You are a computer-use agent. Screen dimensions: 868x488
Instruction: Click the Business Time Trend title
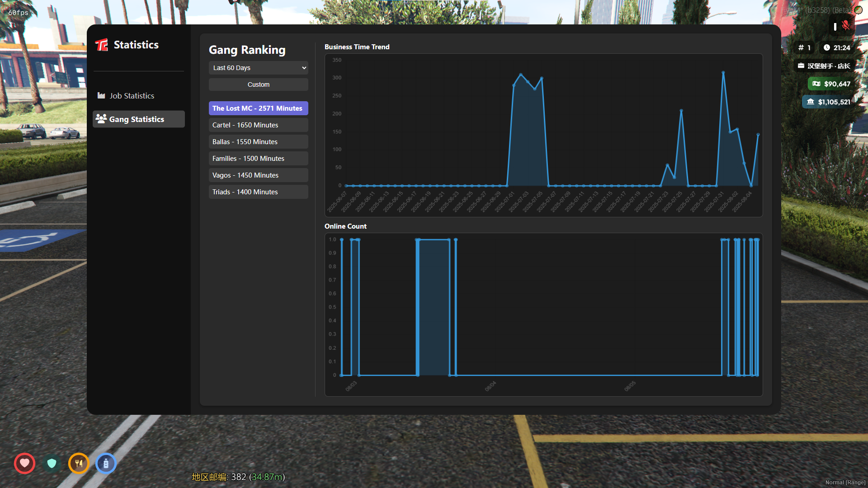click(357, 47)
